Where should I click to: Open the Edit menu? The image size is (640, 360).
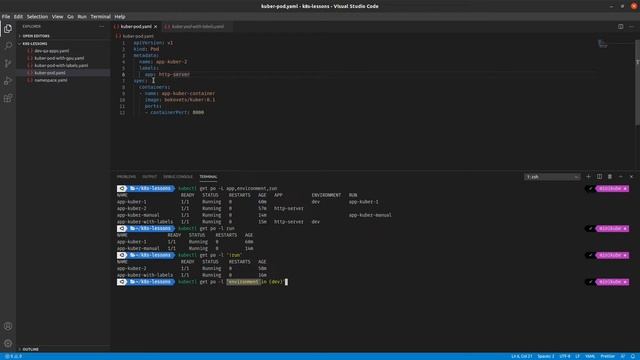pyautogui.click(x=18, y=17)
